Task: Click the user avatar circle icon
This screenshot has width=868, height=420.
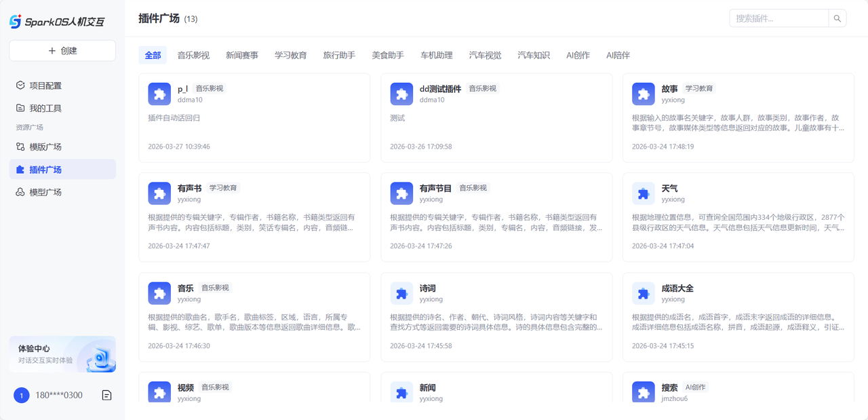Action: [x=22, y=395]
